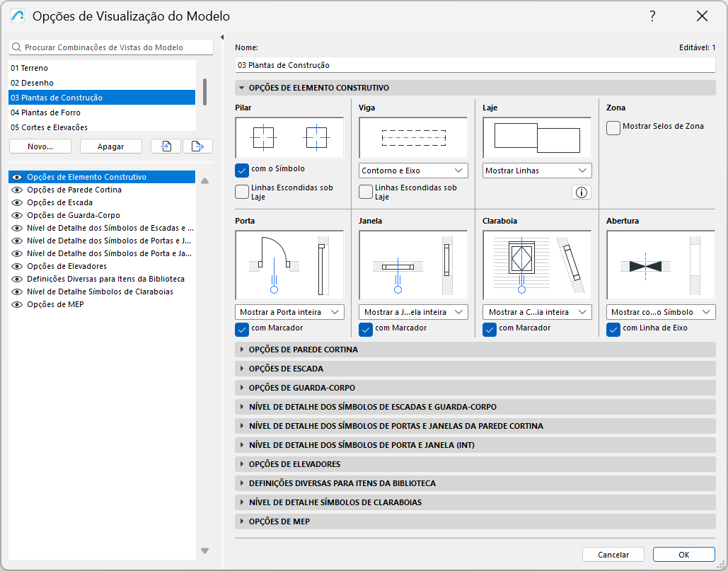Click the search magnifier icon
The height and width of the screenshot is (571, 728).
[15, 47]
